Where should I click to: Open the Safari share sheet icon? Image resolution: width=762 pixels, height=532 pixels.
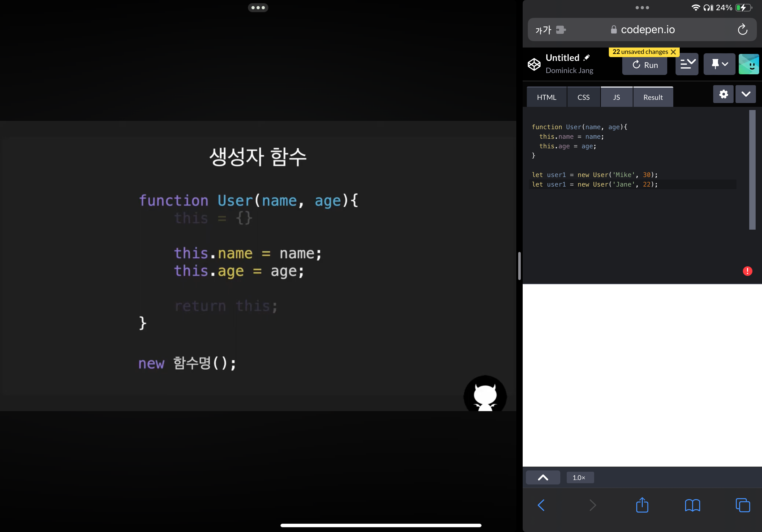(x=642, y=505)
